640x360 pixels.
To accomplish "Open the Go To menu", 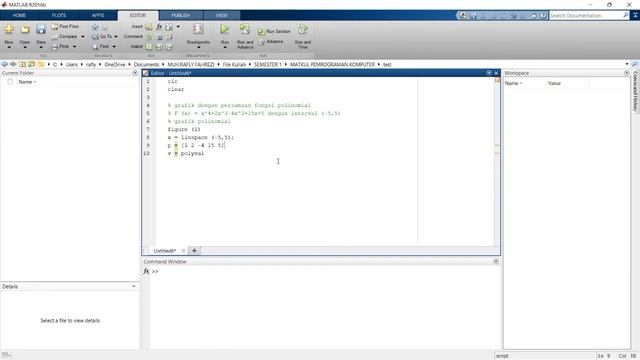I will [x=105, y=36].
